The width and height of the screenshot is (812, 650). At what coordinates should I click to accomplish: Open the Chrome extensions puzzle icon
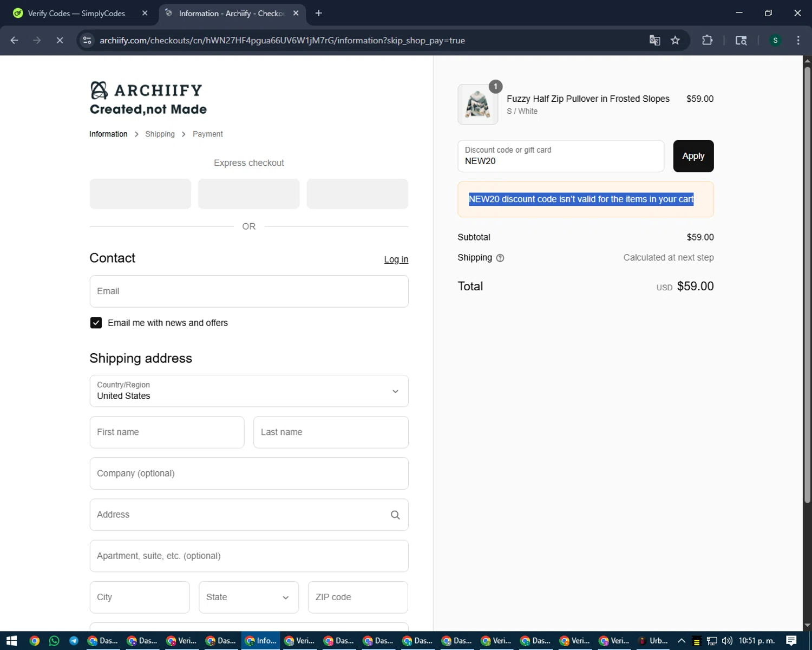[707, 40]
